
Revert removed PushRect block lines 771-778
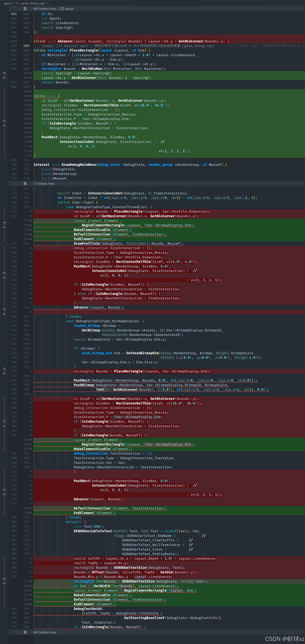pyautogui.click(x=4, y=490)
